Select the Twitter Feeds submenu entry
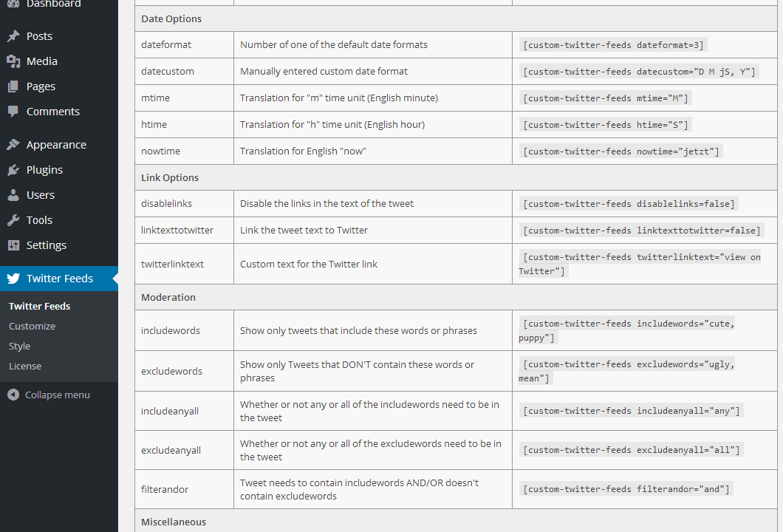 tap(39, 306)
